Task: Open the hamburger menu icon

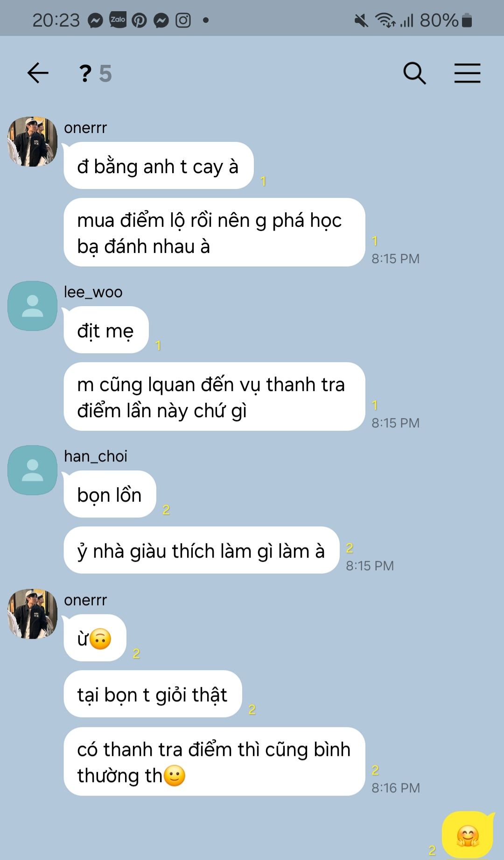Action: pos(467,73)
